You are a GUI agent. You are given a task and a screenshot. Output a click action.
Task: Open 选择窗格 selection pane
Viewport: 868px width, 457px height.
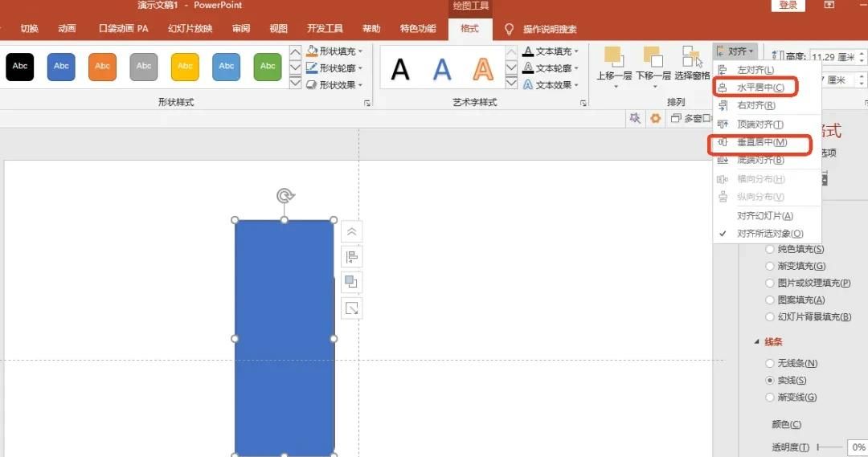(x=692, y=63)
